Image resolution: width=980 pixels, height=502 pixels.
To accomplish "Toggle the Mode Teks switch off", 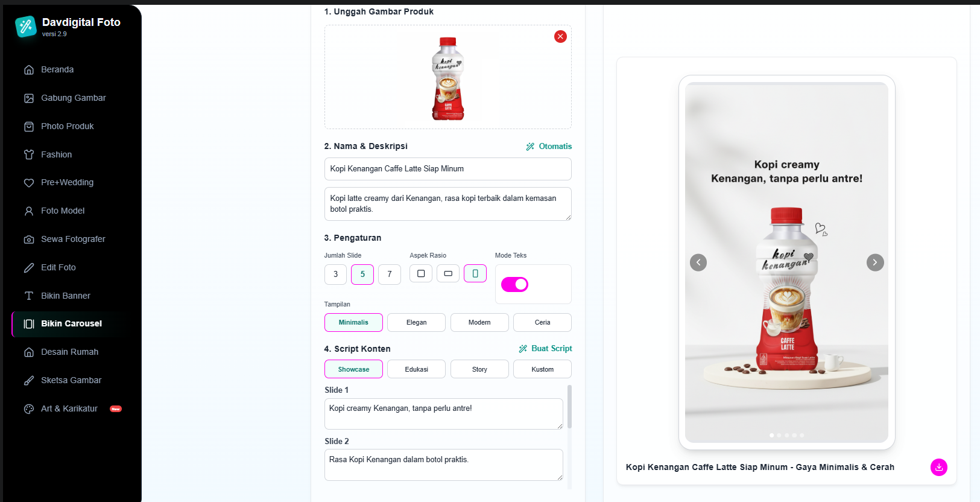I will tap(514, 284).
